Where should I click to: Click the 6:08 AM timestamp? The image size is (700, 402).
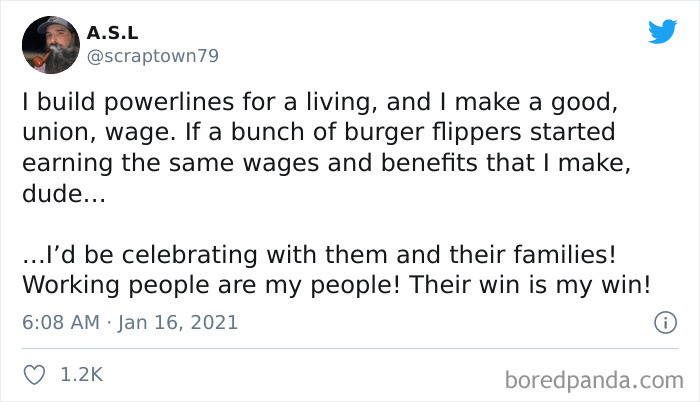click(61, 323)
